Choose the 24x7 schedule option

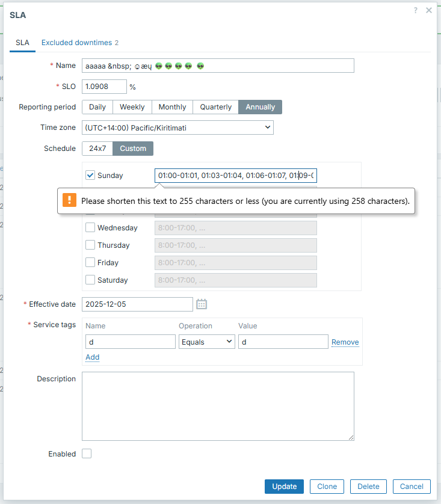click(97, 149)
